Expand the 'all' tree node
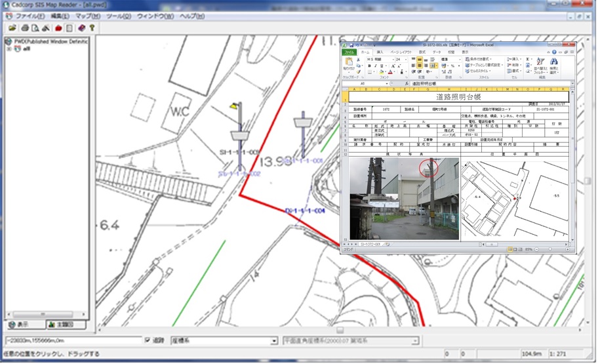598x364 pixels. (9, 49)
